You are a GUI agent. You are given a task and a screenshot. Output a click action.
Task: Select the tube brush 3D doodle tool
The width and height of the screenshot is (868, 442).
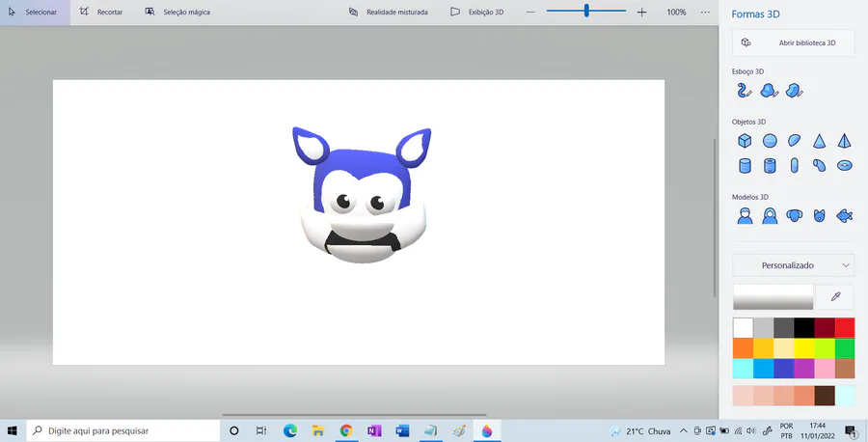[745, 91]
